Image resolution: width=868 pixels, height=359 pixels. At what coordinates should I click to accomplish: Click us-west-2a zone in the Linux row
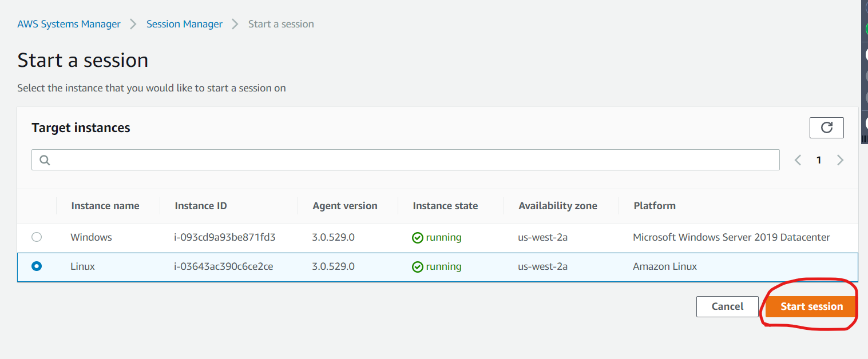pos(542,266)
